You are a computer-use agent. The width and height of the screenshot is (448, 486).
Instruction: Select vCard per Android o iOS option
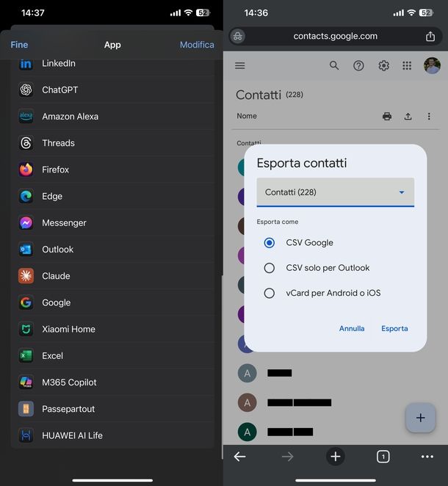pos(269,293)
